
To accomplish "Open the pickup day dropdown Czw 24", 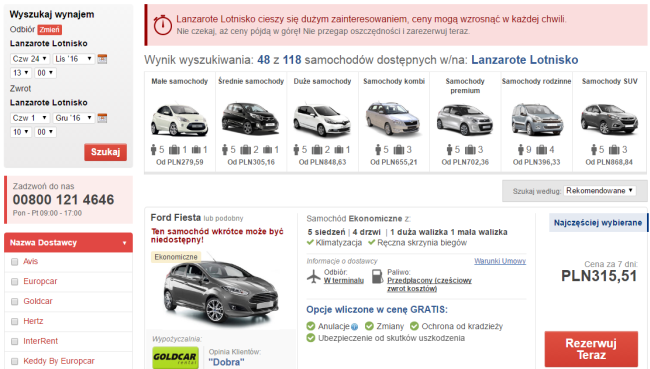I will (x=30, y=59).
